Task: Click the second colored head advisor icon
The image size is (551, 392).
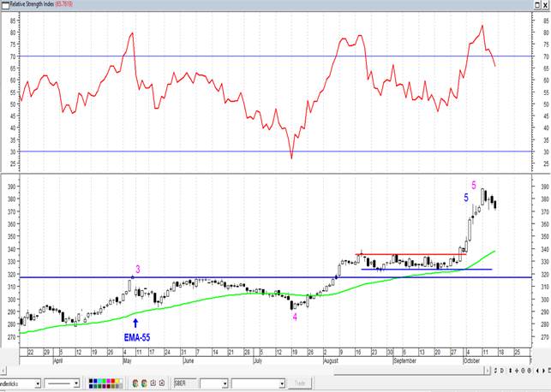Action: coord(144,383)
